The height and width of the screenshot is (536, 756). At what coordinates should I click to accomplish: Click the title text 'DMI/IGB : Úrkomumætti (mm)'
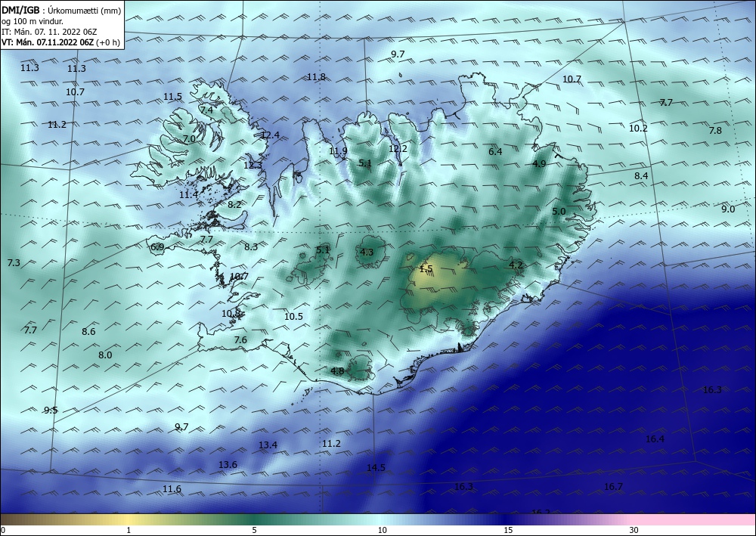pyautogui.click(x=61, y=10)
